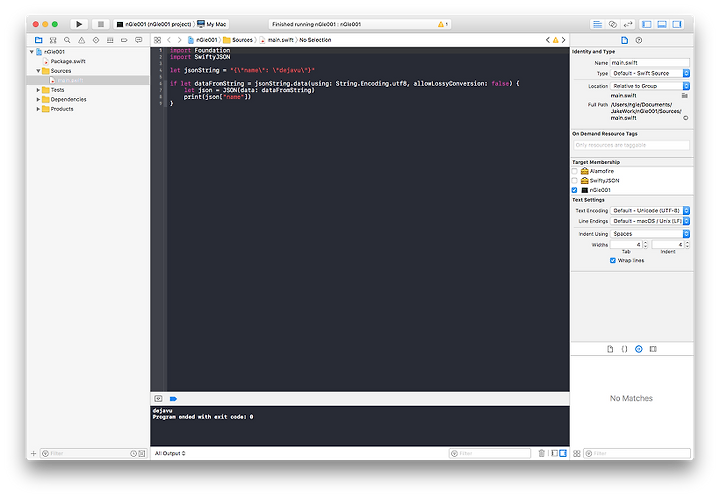Screen dimensions: 720x498
Task: Clear the console with the trash icon
Action: pyautogui.click(x=541, y=453)
